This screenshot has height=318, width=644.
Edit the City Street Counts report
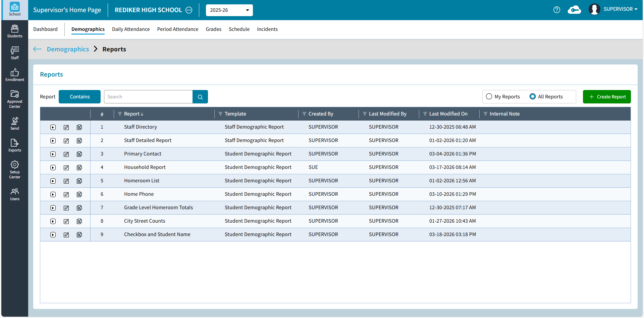66,221
